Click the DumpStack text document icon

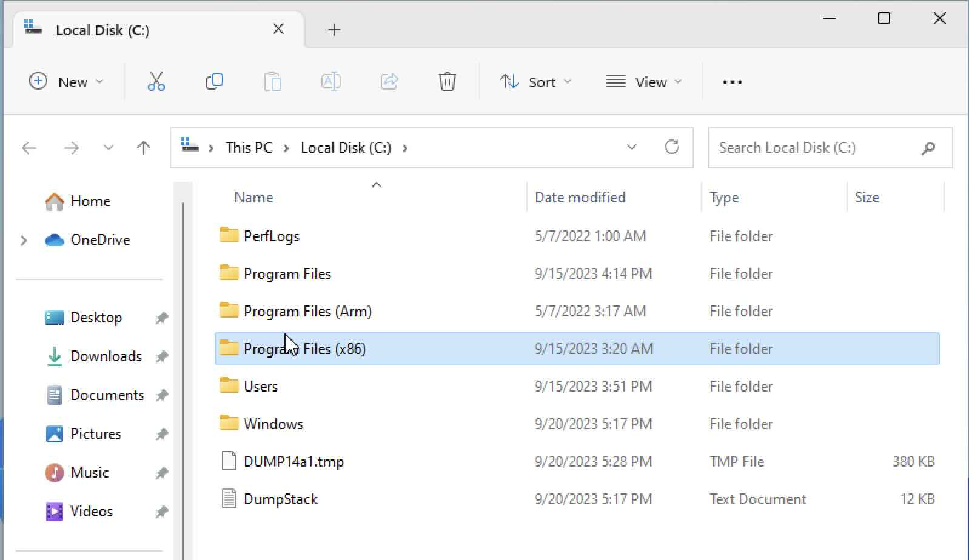click(229, 499)
